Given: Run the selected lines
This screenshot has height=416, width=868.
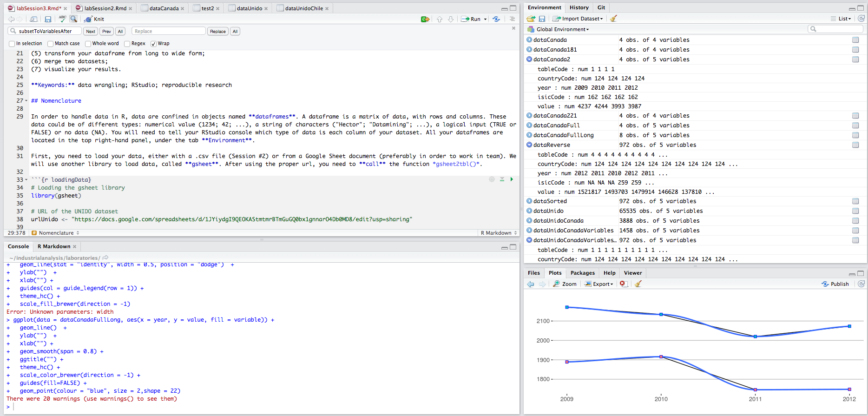Looking at the screenshot, I should (x=471, y=19).
